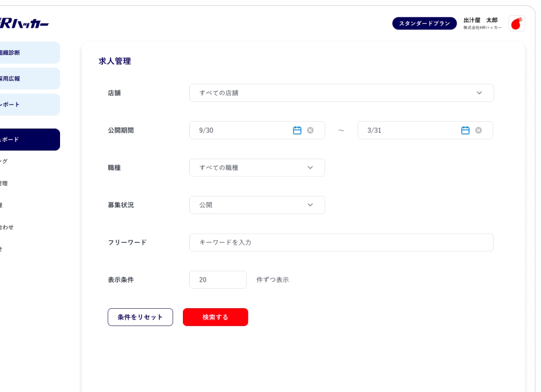Click the 条件をリセット button

pyautogui.click(x=140, y=317)
